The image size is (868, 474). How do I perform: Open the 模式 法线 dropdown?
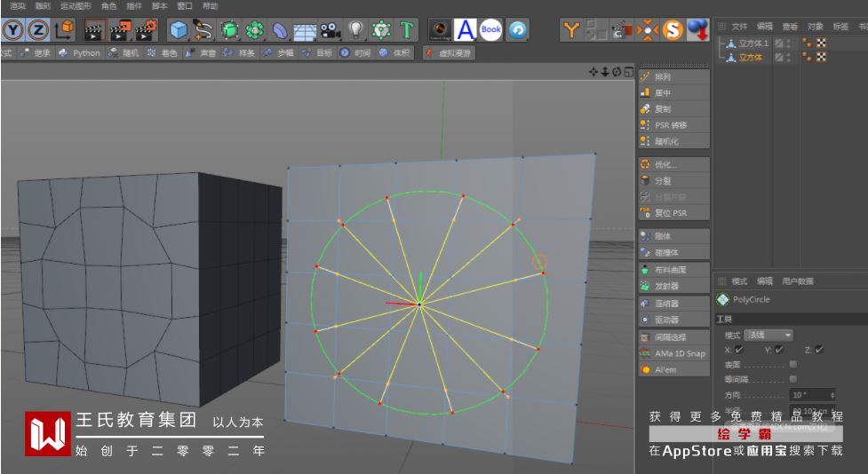tap(768, 336)
